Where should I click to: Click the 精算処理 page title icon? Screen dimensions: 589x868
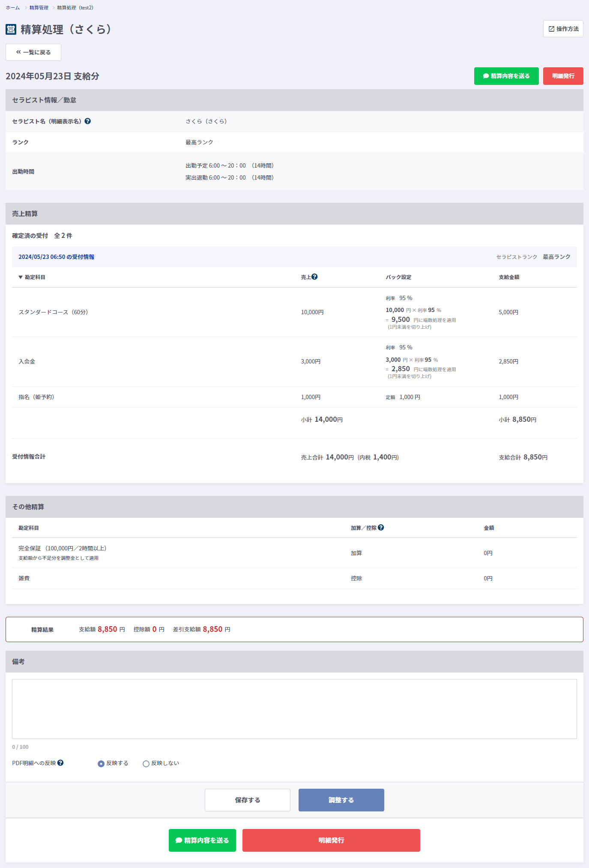coord(11,29)
